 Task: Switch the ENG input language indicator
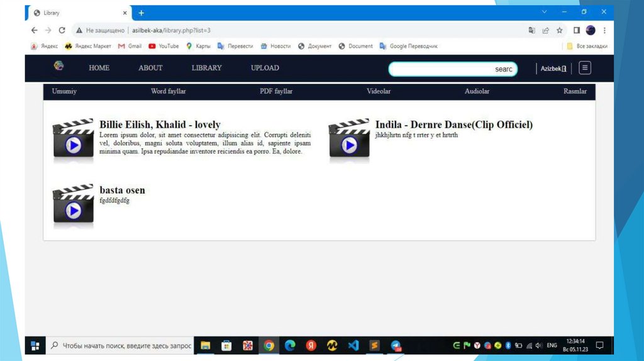(x=552, y=345)
